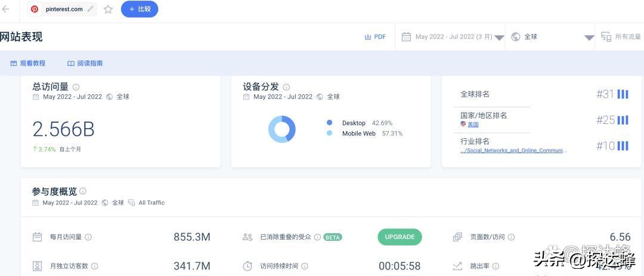Click the Desktop 42.69% legend text
644x276 pixels.
pyautogui.click(x=367, y=123)
